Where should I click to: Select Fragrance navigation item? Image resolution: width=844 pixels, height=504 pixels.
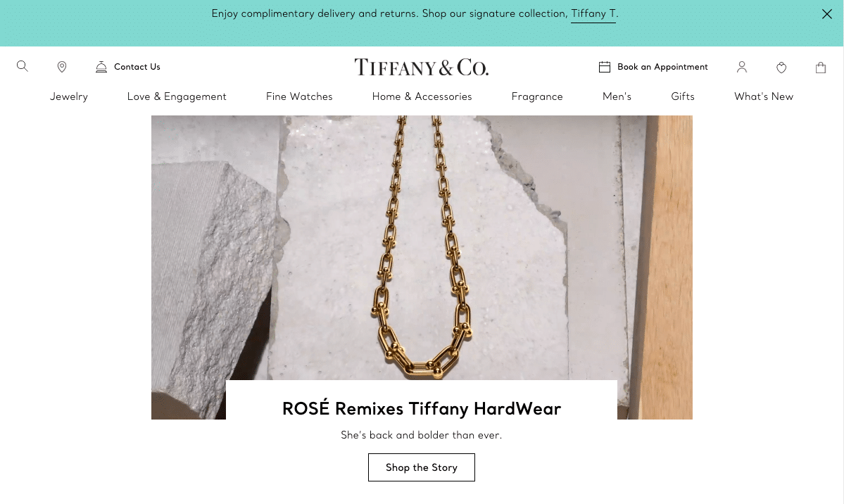click(537, 96)
